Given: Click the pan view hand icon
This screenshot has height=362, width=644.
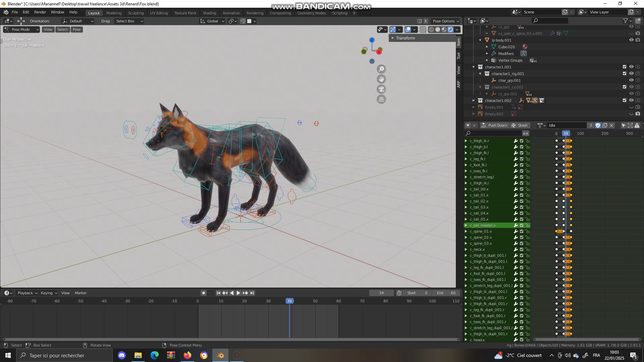Looking at the screenshot, I should click(x=381, y=79).
